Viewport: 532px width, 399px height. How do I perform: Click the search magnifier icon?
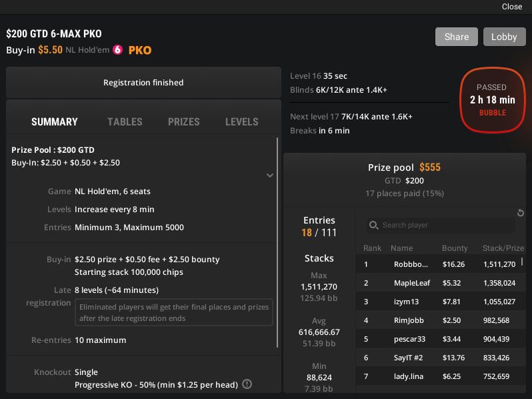tap(374, 226)
